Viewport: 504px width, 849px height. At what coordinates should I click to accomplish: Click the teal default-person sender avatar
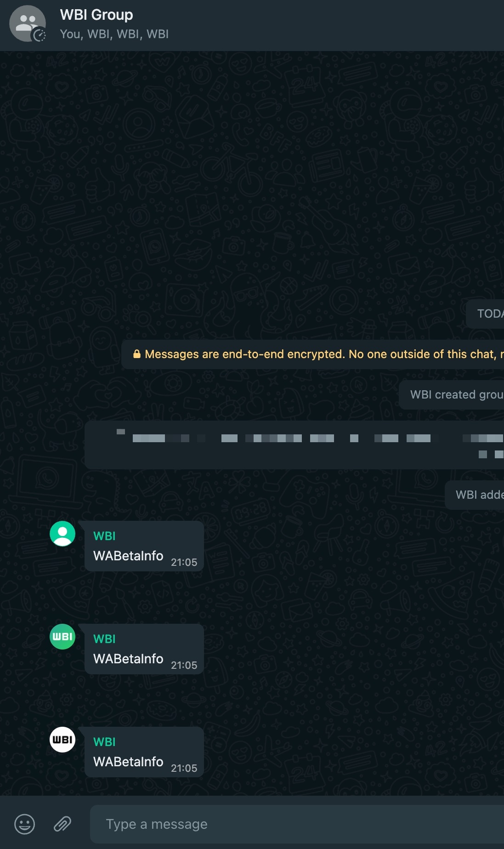(62, 534)
